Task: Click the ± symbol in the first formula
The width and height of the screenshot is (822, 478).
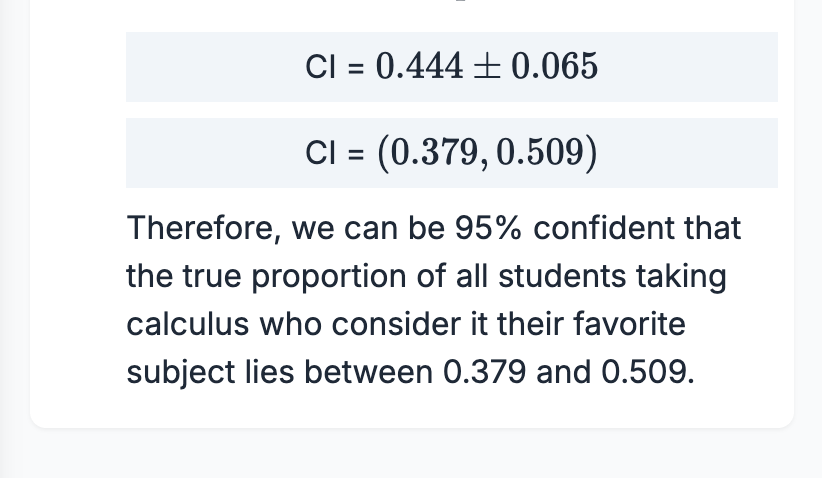Action: click(487, 67)
